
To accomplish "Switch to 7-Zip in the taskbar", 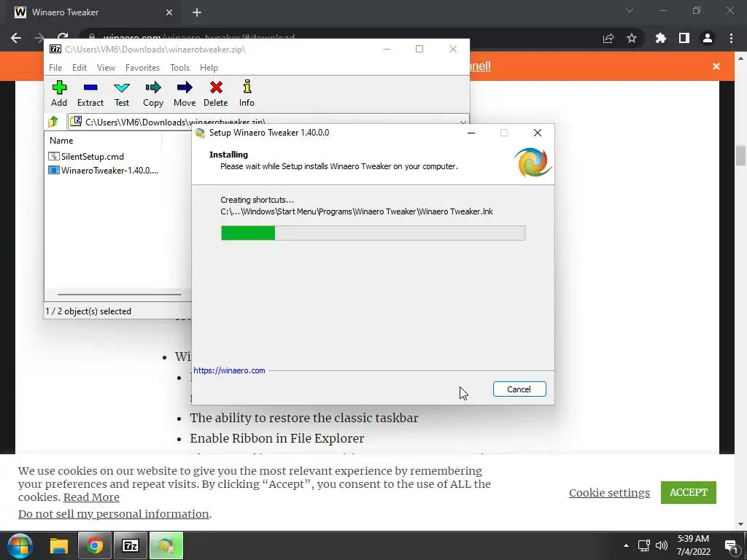I will (130, 545).
